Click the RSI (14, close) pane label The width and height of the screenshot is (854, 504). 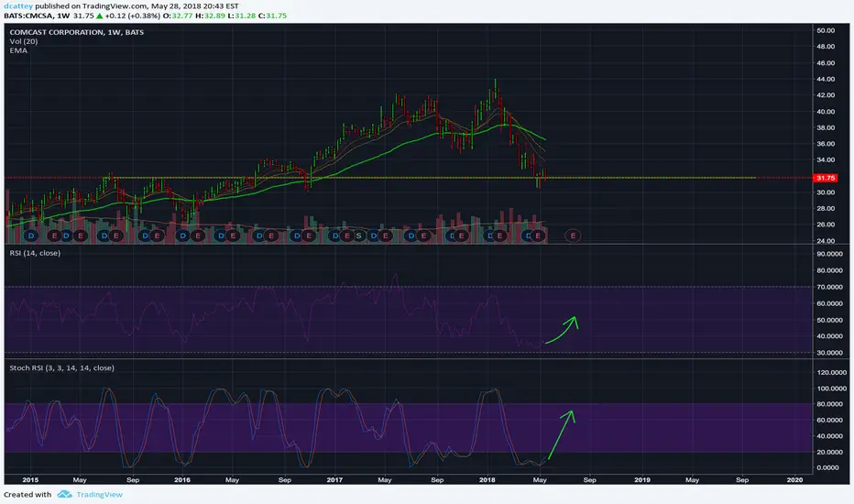[35, 253]
